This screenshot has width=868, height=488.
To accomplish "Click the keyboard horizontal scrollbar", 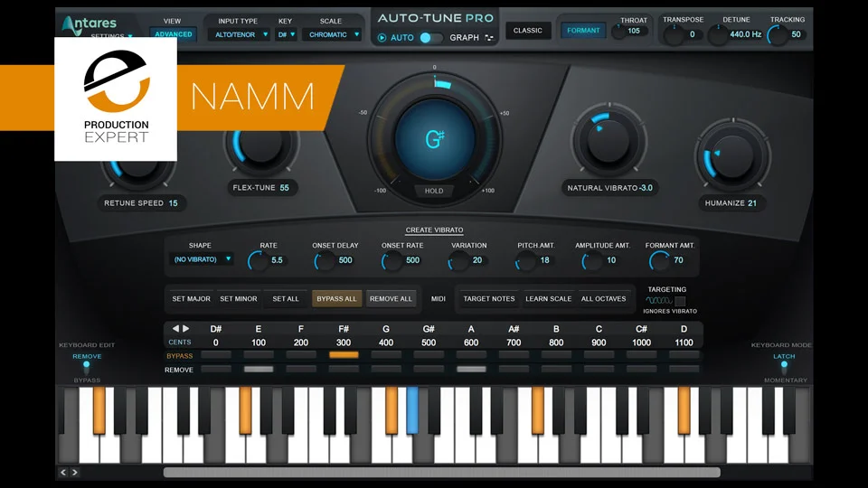I will [442, 472].
